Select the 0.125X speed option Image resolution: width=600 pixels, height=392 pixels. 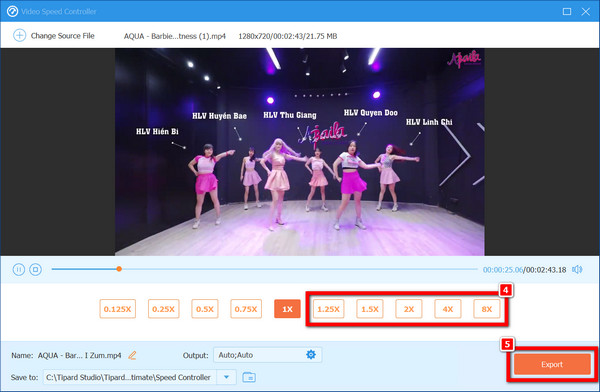(117, 309)
